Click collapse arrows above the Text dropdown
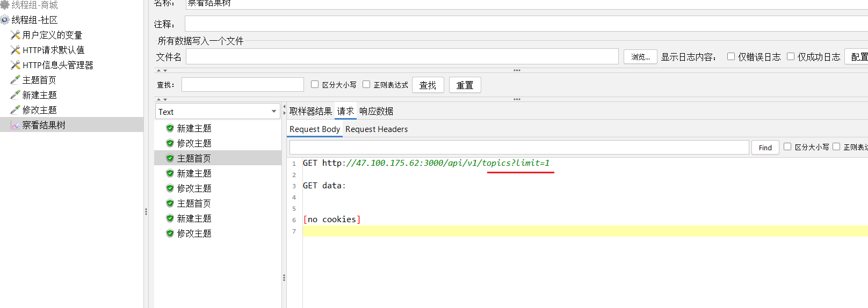Screen dimensions: 868x308 (162, 99)
